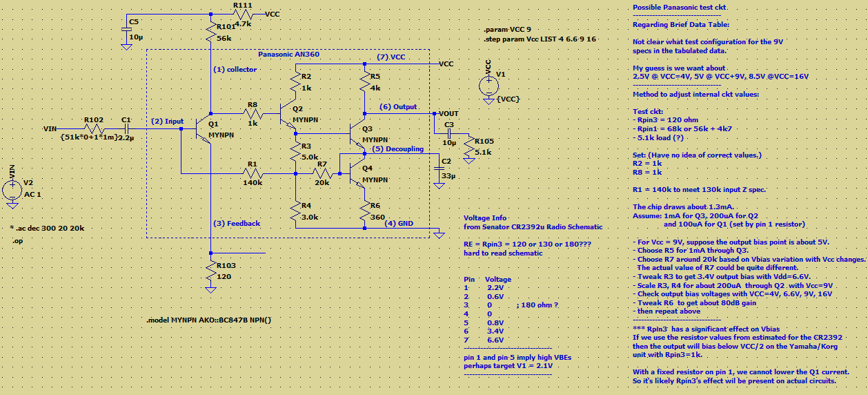Select capacitor C5 10µ
The image size is (868, 395).
pos(127,29)
